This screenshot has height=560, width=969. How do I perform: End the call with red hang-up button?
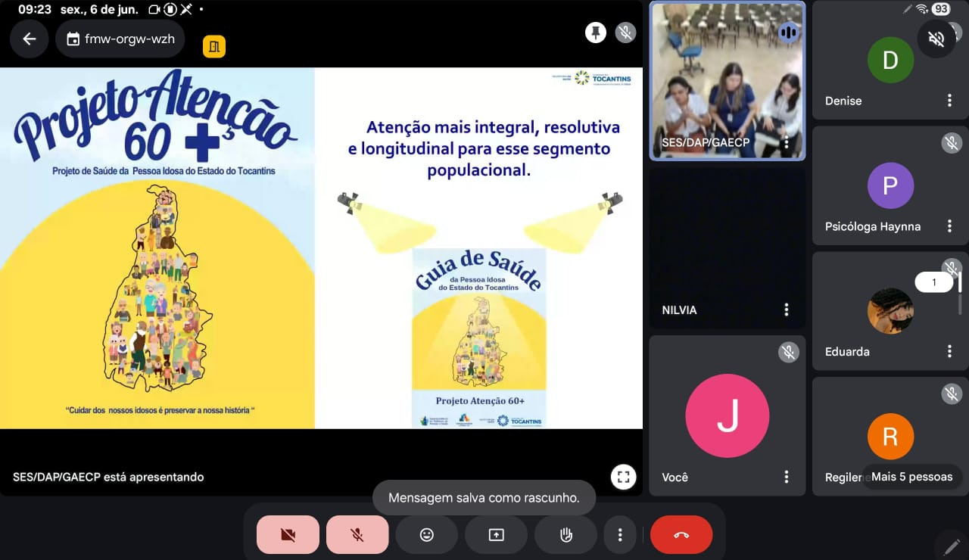tap(681, 535)
